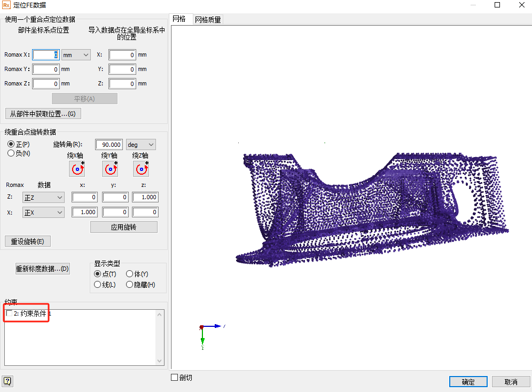Viewport: 532px width, 392px height.
Task: Click the Rx application icon in title bar
Action: [x=6, y=5]
